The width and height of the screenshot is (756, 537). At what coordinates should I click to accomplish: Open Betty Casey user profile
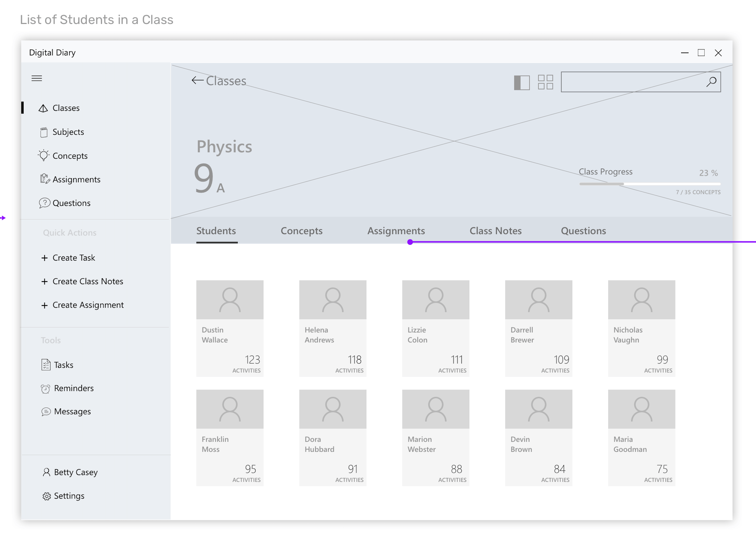(75, 472)
